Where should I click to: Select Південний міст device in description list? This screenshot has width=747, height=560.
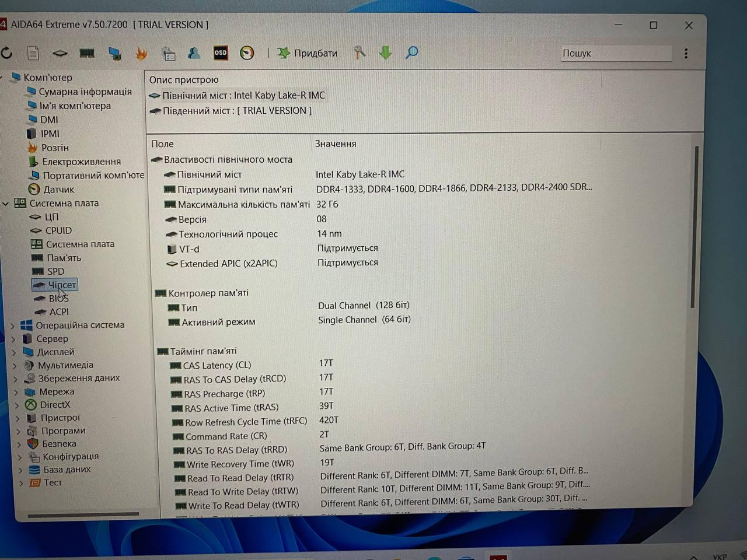click(231, 110)
